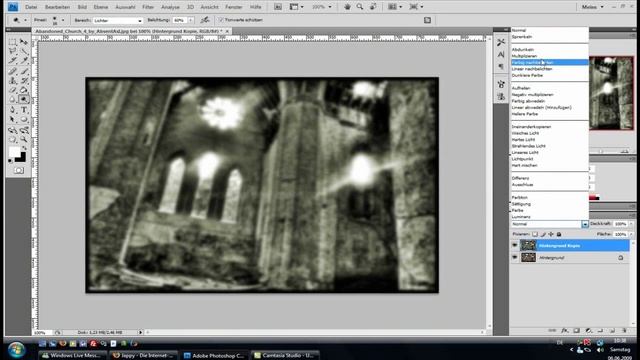The width and height of the screenshot is (640, 360).
Task: Open the Dodge tool preset picker
Action: click(x=25, y=20)
